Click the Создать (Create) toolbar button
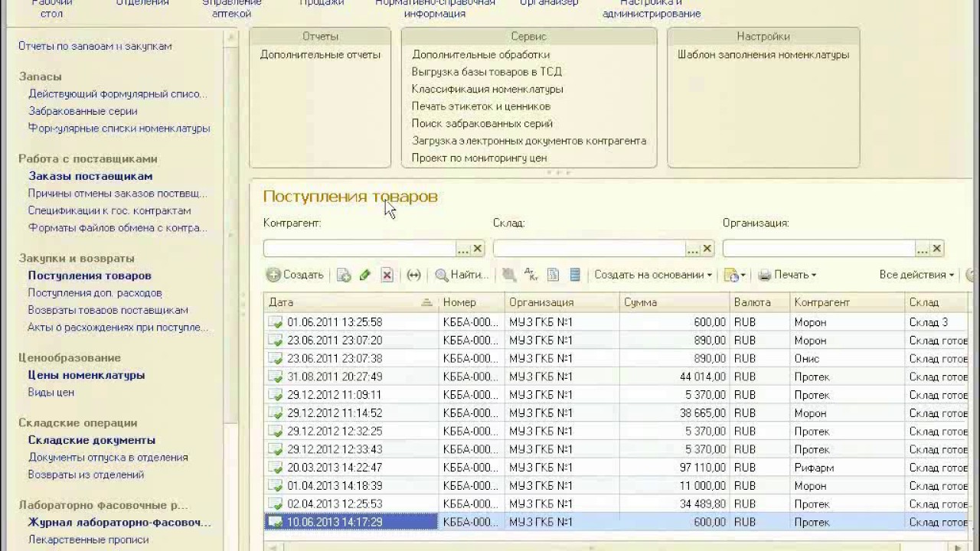980x551 pixels. (x=295, y=275)
